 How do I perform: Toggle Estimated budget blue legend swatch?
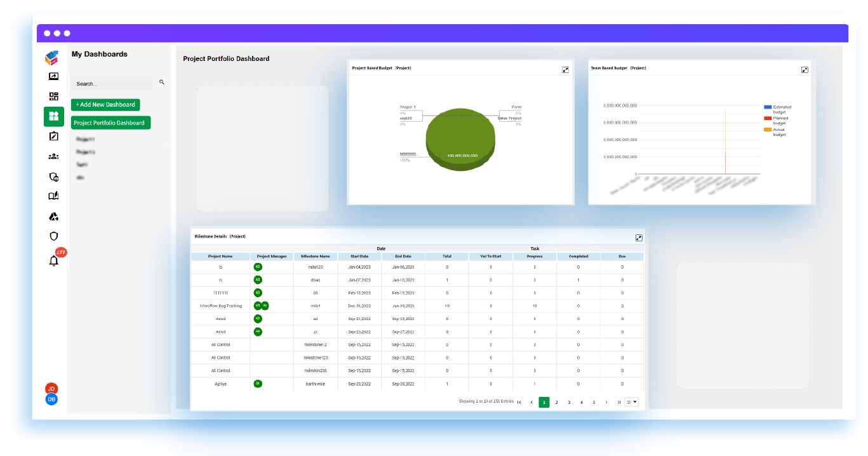(768, 107)
